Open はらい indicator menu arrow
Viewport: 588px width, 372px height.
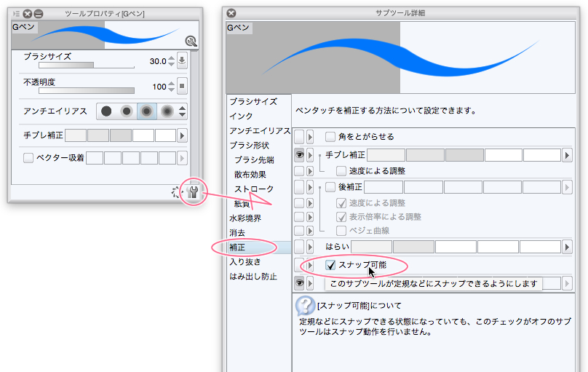[567, 247]
